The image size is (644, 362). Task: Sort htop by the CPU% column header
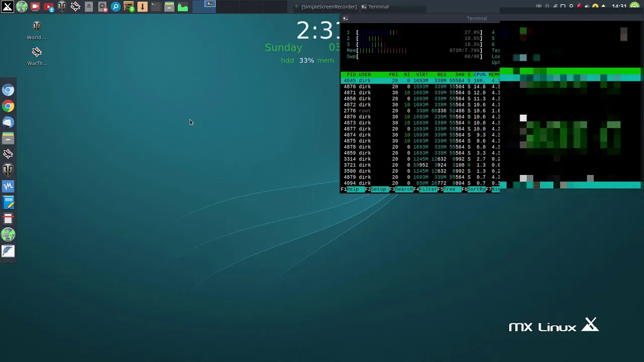(x=479, y=74)
